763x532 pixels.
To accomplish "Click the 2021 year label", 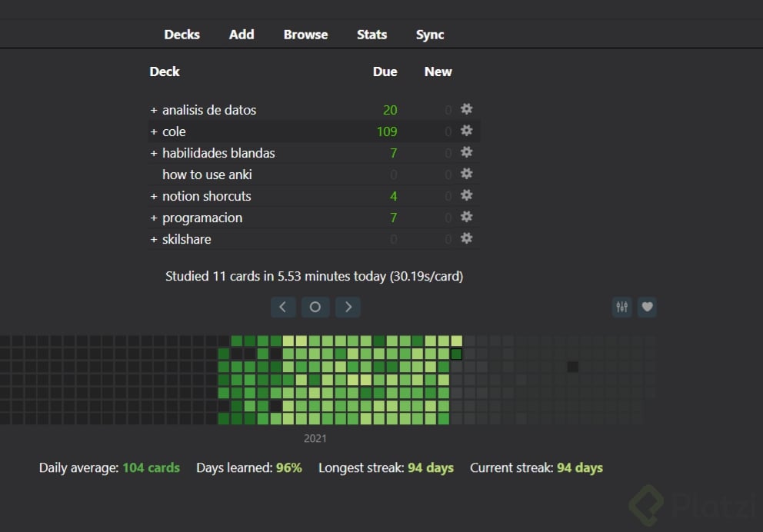I will [315, 438].
